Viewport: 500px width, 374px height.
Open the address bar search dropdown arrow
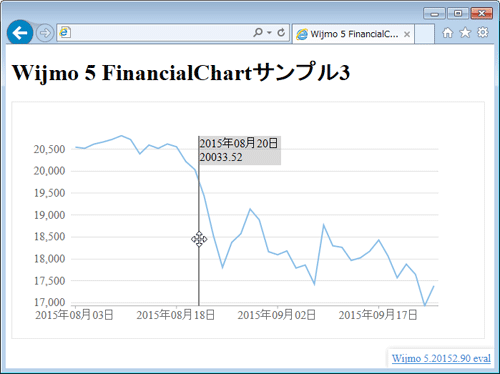pos(269,33)
